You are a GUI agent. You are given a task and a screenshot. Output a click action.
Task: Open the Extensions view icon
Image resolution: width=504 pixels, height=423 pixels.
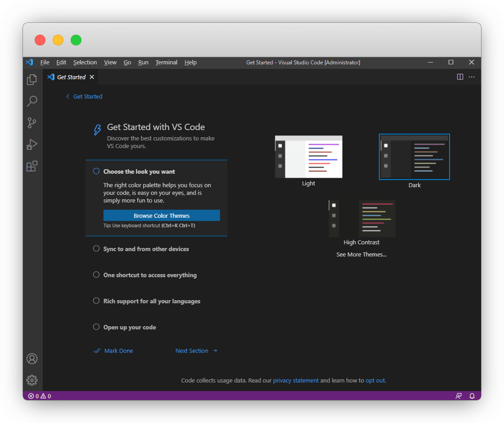pos(32,166)
